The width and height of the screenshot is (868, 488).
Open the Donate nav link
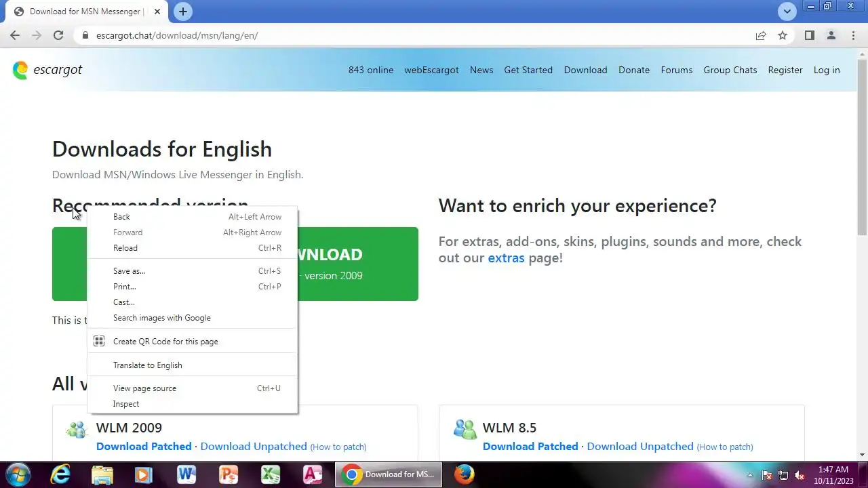pos(634,70)
